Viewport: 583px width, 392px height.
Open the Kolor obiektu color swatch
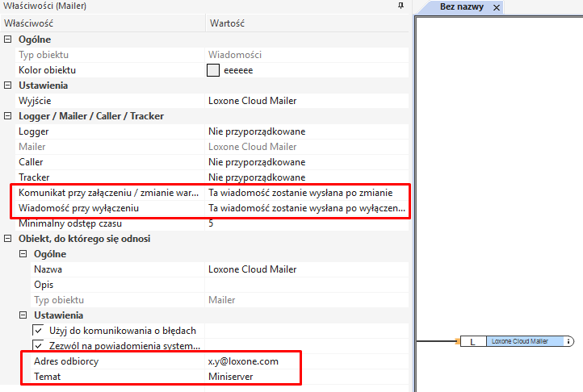tap(214, 70)
